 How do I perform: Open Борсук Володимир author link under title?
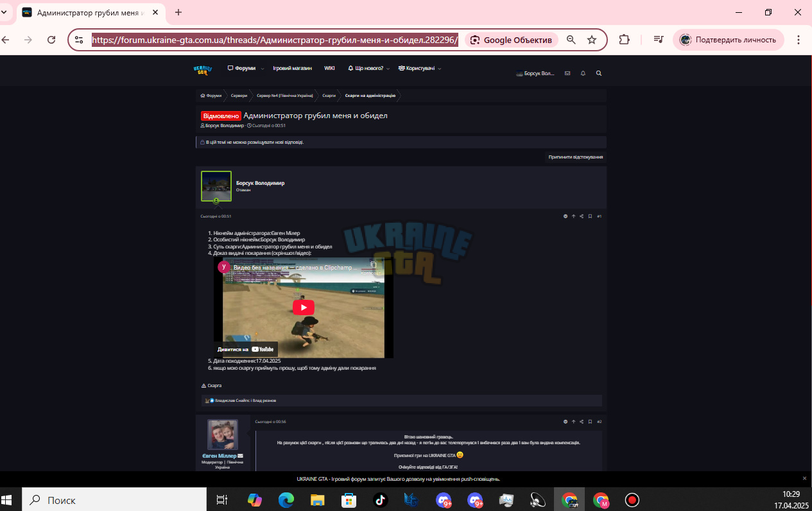pos(225,126)
